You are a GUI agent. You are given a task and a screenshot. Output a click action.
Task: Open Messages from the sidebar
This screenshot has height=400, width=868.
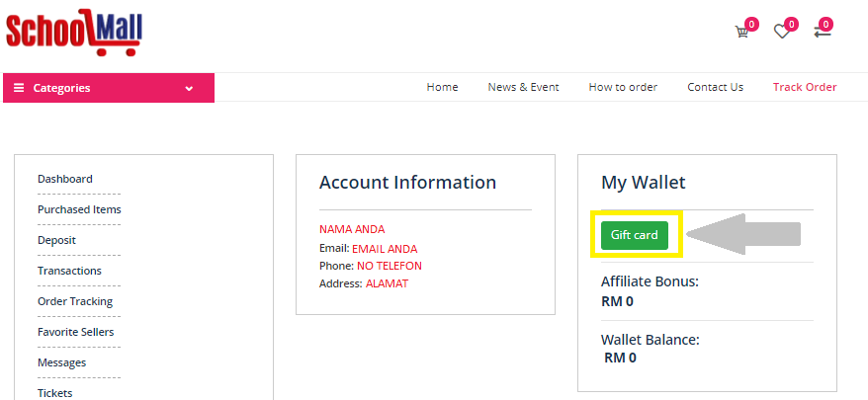(x=61, y=362)
